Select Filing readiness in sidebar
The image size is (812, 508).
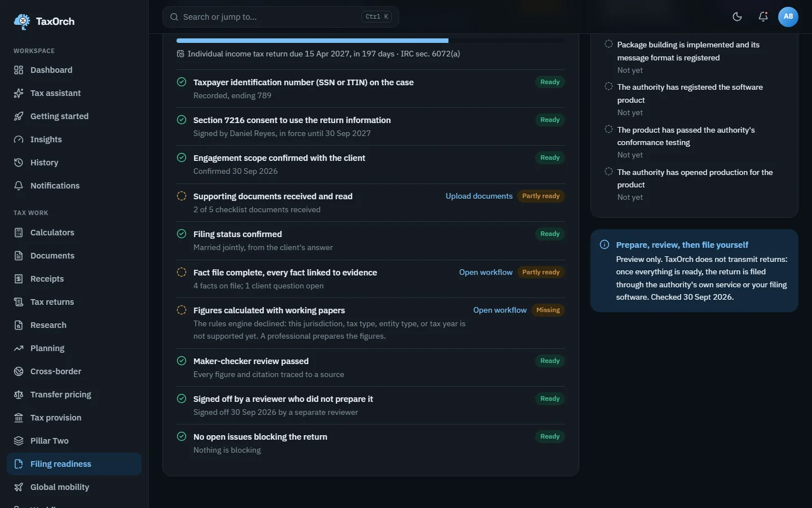tap(74, 464)
